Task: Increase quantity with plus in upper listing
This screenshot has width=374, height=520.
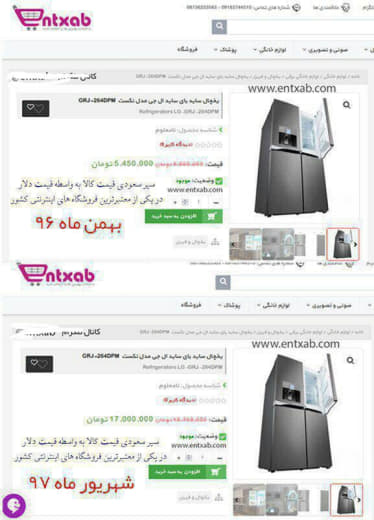Action: tap(175, 202)
